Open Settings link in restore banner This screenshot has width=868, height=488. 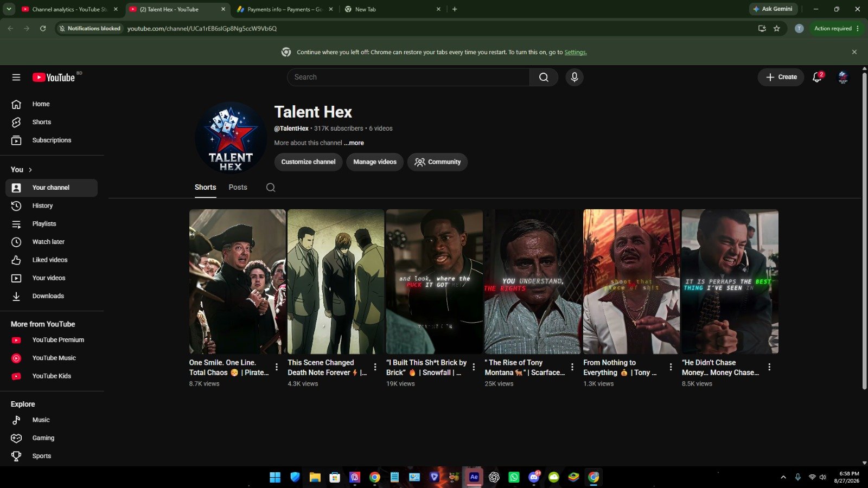(x=575, y=52)
